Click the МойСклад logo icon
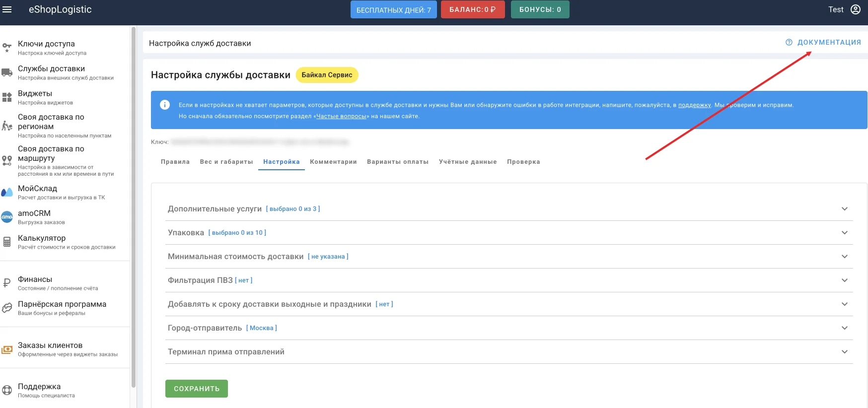868x408 pixels. click(7, 192)
